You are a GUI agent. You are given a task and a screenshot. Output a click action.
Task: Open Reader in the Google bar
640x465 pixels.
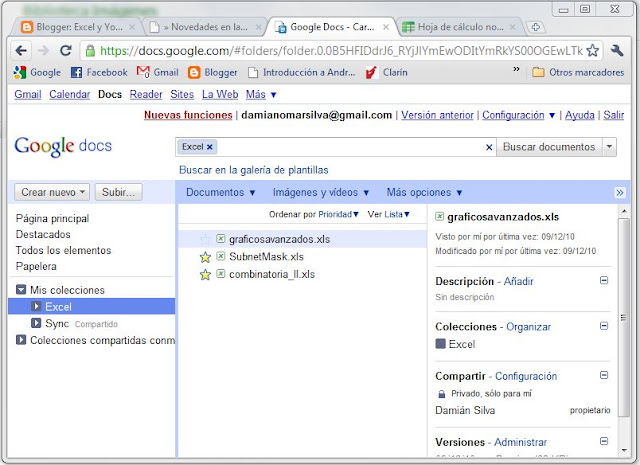tap(146, 95)
